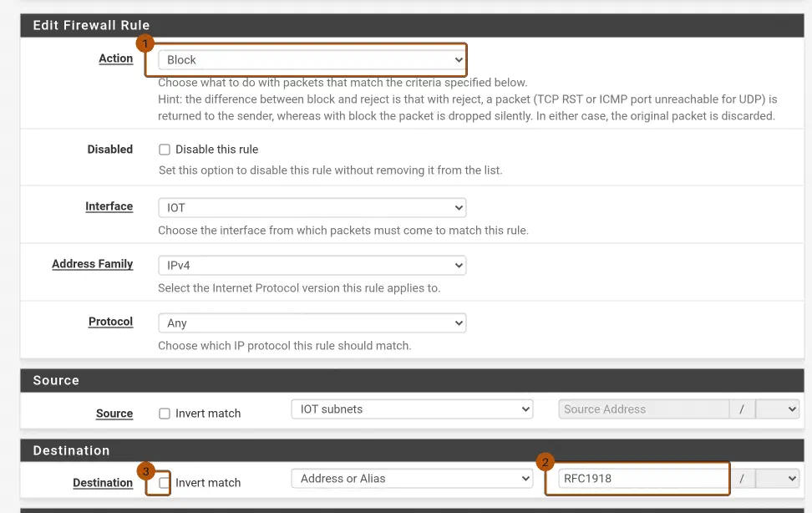This screenshot has width=812, height=513.
Task: Open the Interface dropdown showing IOT
Action: point(312,208)
